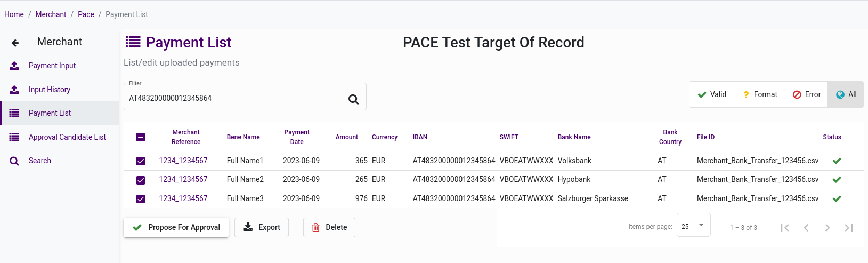
Task: Go to the last page of results
Action: click(849, 228)
